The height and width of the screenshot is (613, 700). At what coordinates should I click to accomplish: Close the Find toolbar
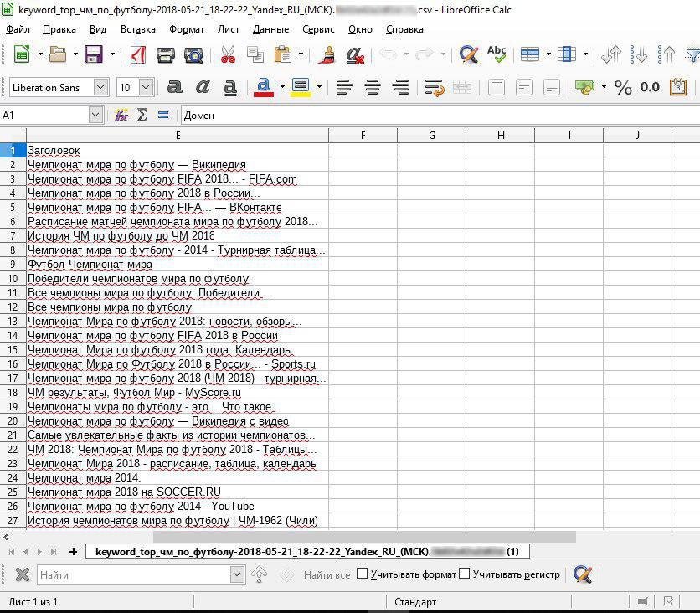point(22,574)
